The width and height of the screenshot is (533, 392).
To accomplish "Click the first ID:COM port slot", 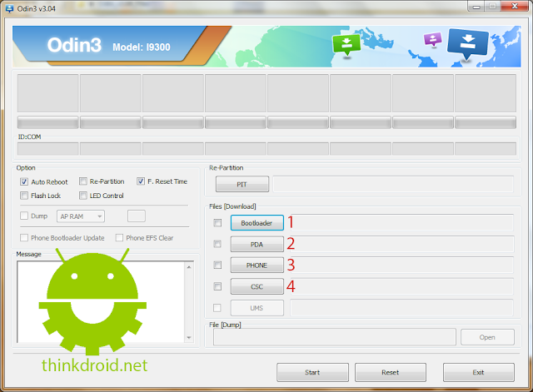I will click(x=48, y=149).
